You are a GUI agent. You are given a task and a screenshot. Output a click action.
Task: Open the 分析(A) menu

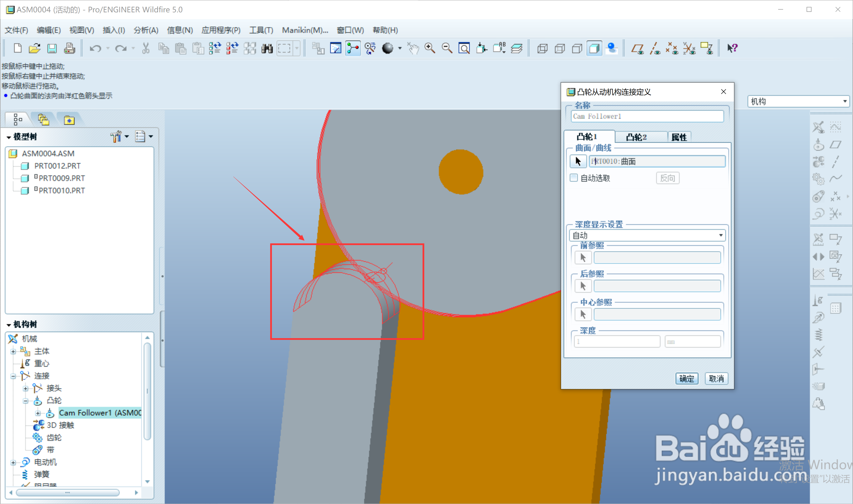[146, 30]
